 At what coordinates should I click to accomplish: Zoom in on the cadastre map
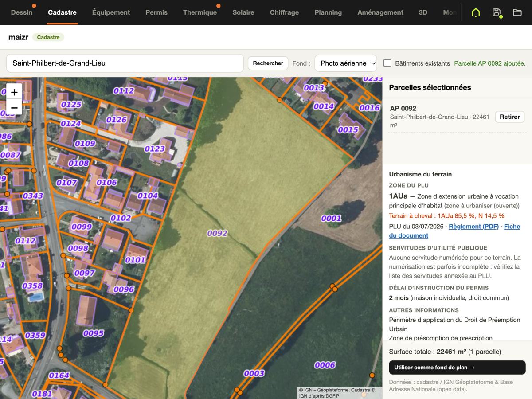click(x=14, y=92)
